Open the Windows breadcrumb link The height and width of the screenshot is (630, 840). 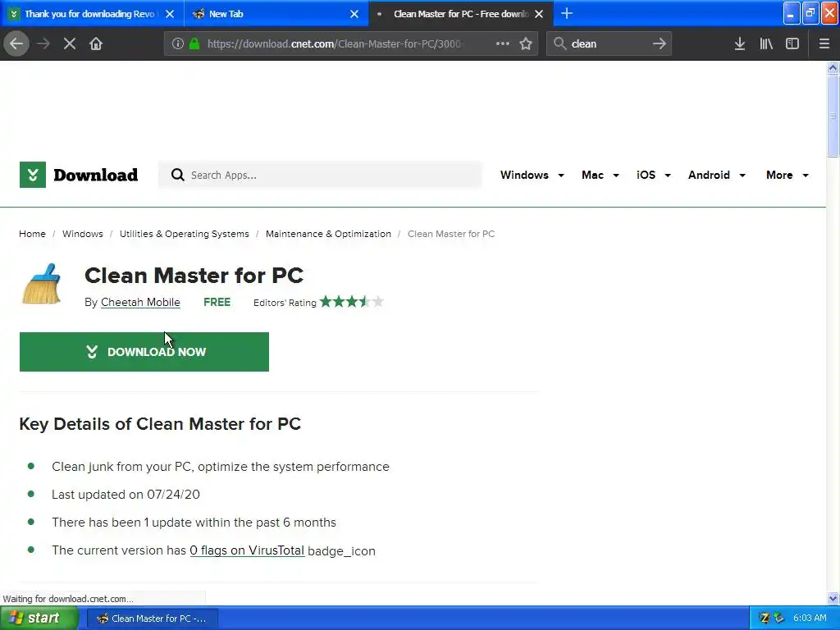pos(83,234)
